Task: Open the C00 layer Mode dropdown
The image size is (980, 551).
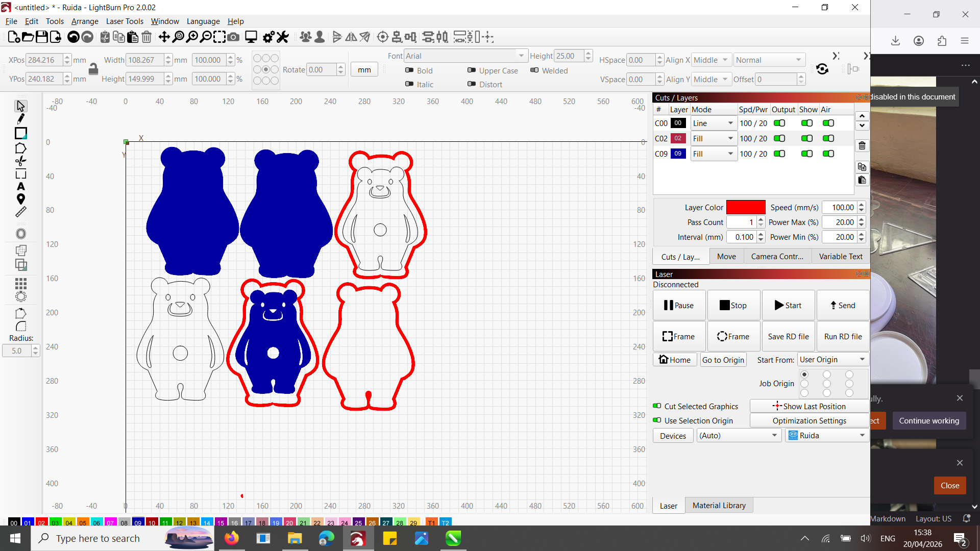Action: pyautogui.click(x=713, y=123)
